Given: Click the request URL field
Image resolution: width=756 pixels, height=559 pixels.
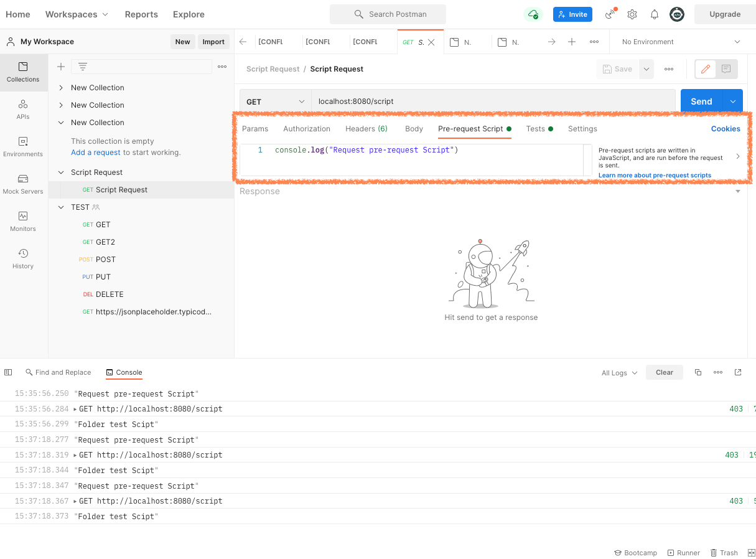Looking at the screenshot, I should [x=493, y=101].
